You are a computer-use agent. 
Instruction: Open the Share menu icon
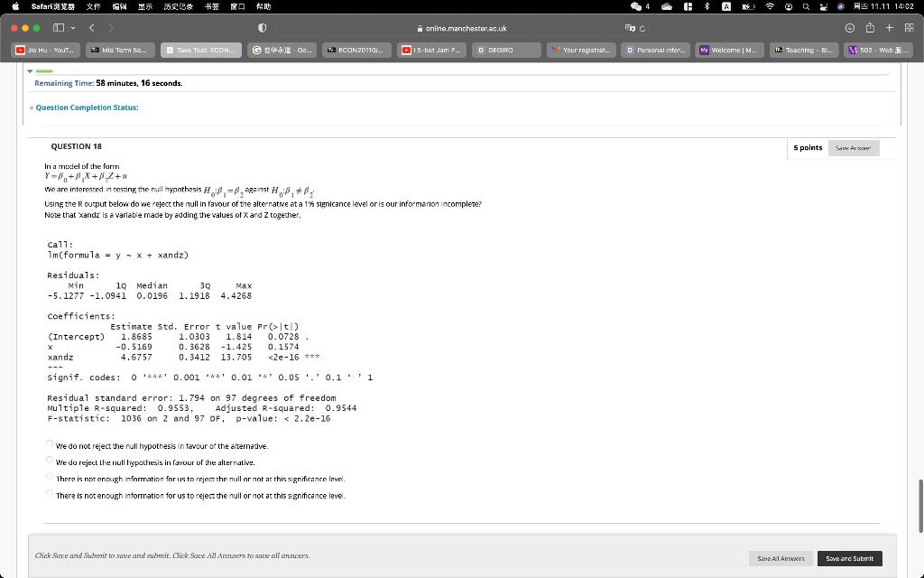pyautogui.click(x=870, y=28)
